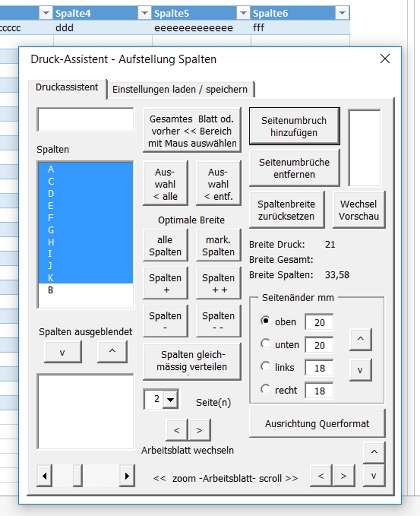Click the zoom scrollbar right arrow
This screenshot has height=516, width=420.
click(x=127, y=477)
